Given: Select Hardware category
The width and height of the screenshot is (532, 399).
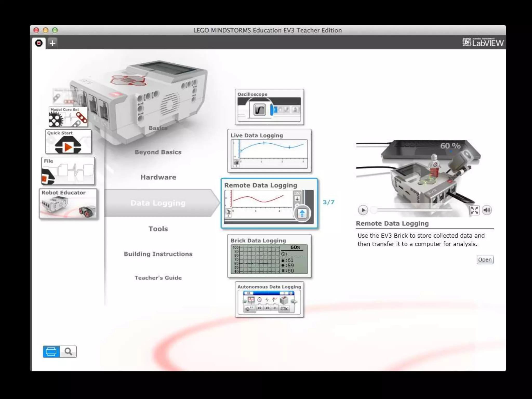Looking at the screenshot, I should click(158, 177).
